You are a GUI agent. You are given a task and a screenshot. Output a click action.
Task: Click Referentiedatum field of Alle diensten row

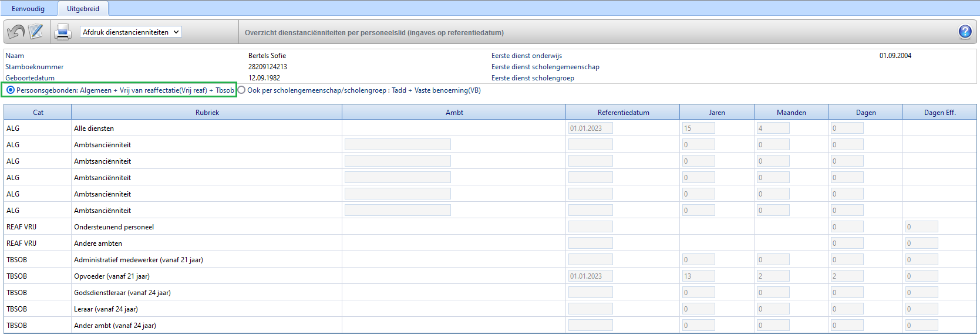(591, 128)
